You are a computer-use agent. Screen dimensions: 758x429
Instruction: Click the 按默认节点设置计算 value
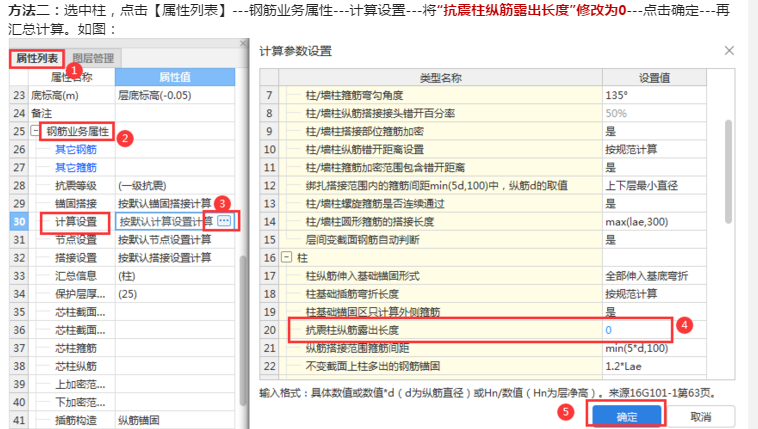coord(164,239)
